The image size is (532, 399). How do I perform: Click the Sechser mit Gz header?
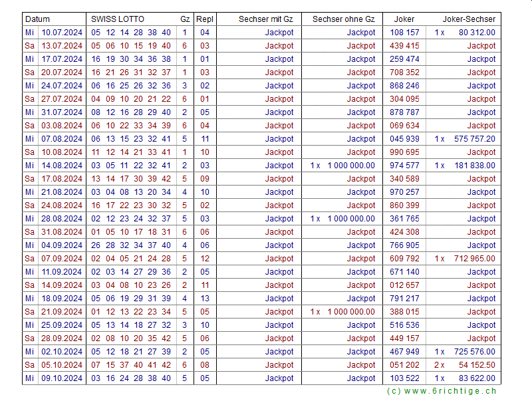tap(265, 19)
